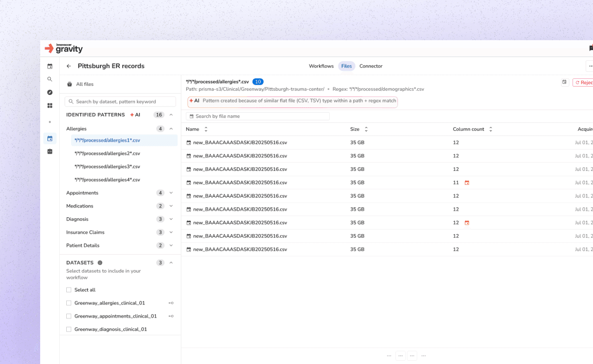Check Greenway_allergies_clinical_01 dataset
Image resolution: width=593 pixels, height=364 pixels.
click(69, 303)
